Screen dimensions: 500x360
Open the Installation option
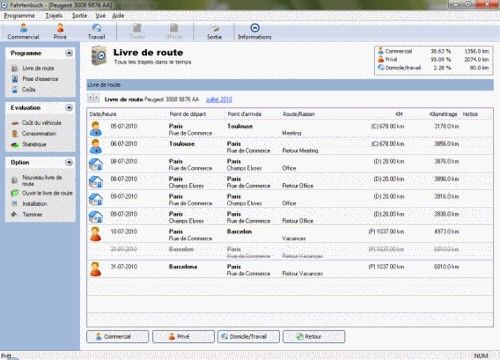pyautogui.click(x=35, y=204)
